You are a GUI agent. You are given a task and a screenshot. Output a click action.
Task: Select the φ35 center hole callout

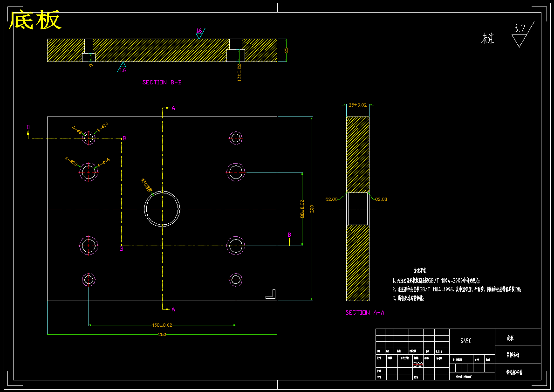(147, 186)
